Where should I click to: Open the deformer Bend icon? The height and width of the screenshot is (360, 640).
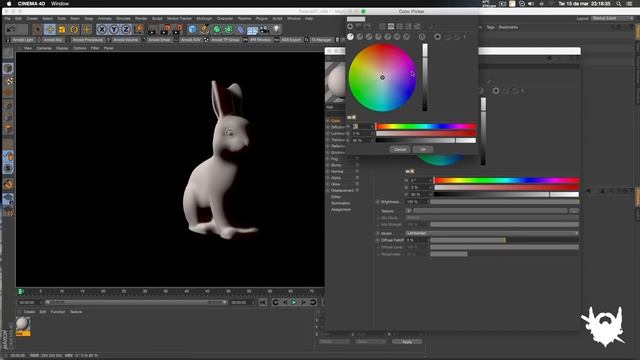coord(240,29)
